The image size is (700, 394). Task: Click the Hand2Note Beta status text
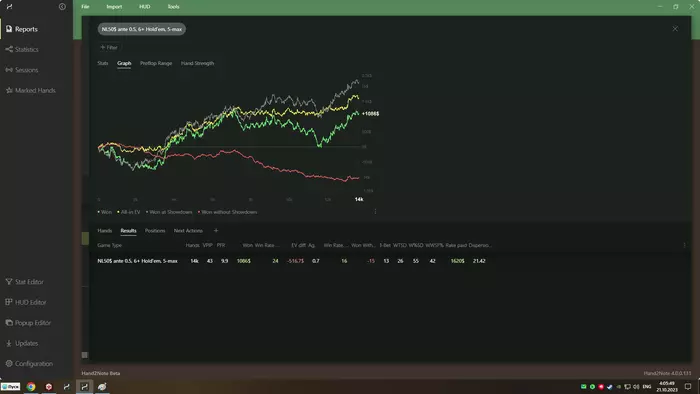click(101, 373)
